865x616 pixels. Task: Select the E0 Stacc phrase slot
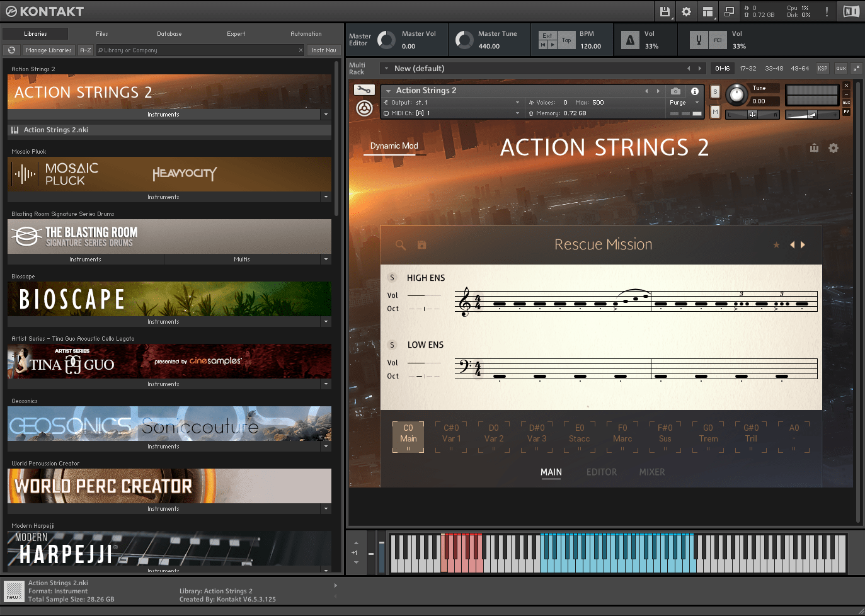(580, 438)
